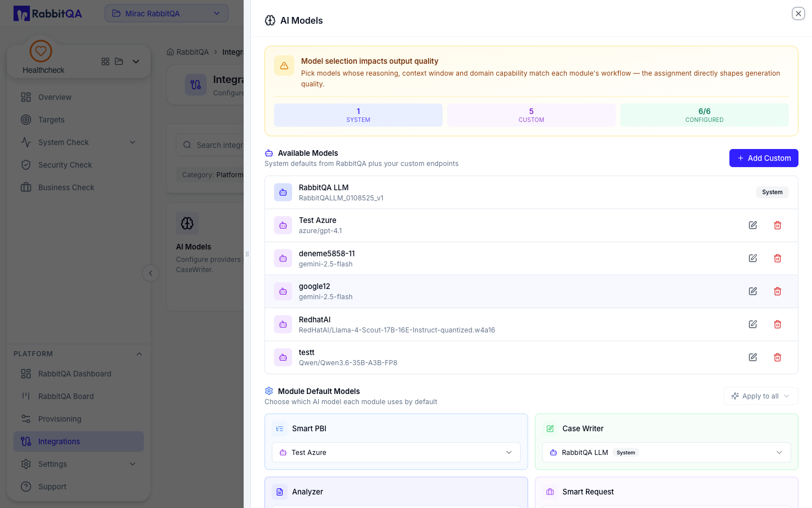Open the Smart PBI model dropdown
This screenshot has height=508, width=812.
(x=396, y=453)
